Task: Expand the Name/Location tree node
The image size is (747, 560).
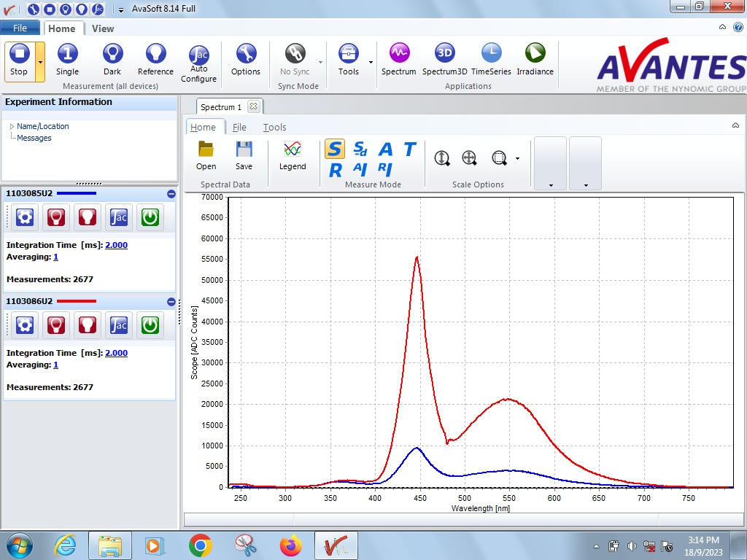Action: tap(12, 126)
